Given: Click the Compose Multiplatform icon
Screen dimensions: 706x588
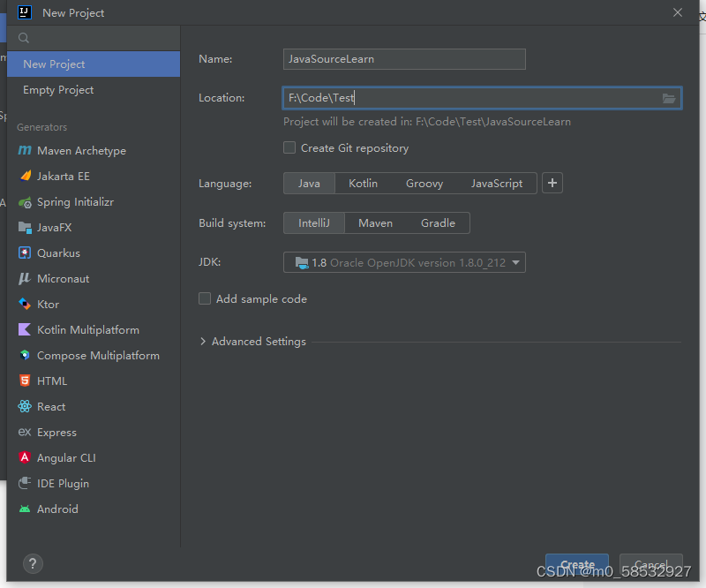Looking at the screenshot, I should pyautogui.click(x=25, y=355).
